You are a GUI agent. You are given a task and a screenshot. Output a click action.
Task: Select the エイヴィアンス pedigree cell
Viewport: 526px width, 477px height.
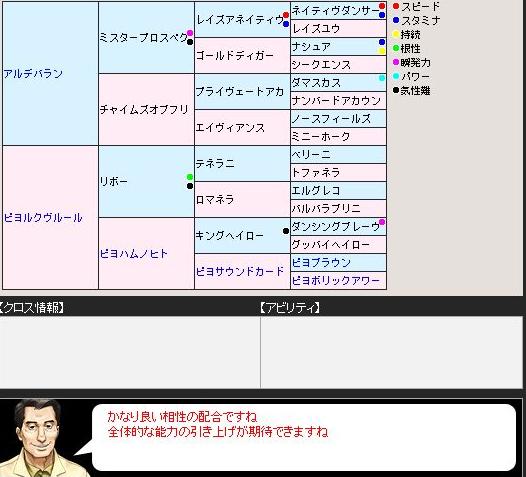click(x=242, y=128)
